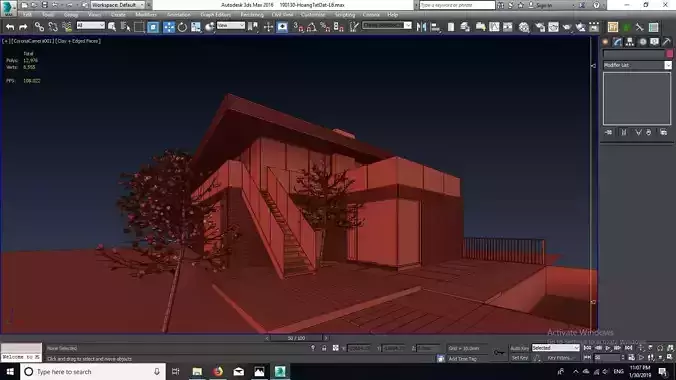Click the Align tool icon
Image resolution: width=676 pixels, height=380 pixels.
[x=435, y=27]
